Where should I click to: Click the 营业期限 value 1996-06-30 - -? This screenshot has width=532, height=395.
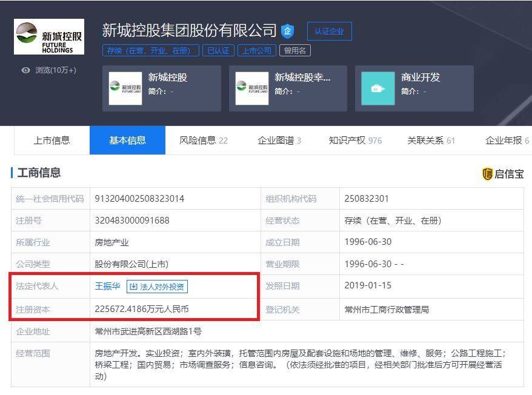[374, 264]
